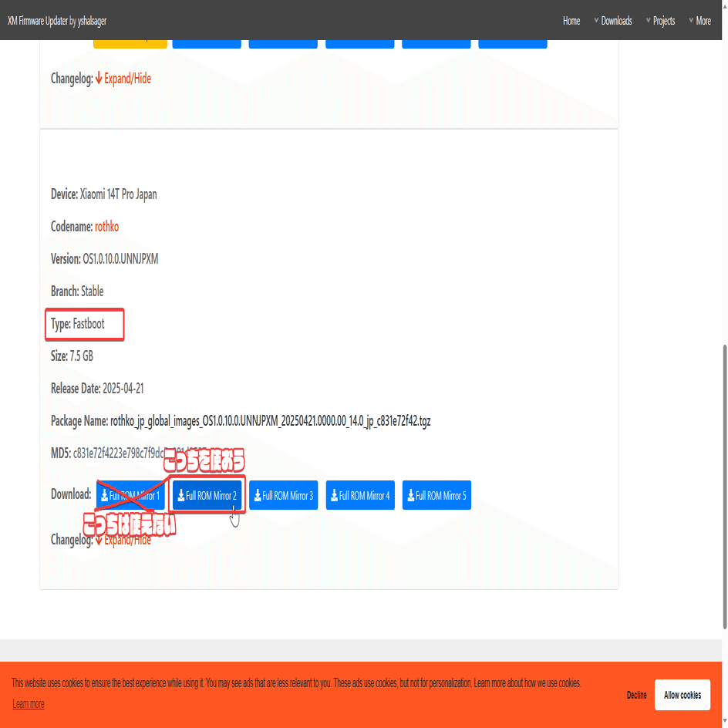Select the Type: Fastboot text

point(78,324)
